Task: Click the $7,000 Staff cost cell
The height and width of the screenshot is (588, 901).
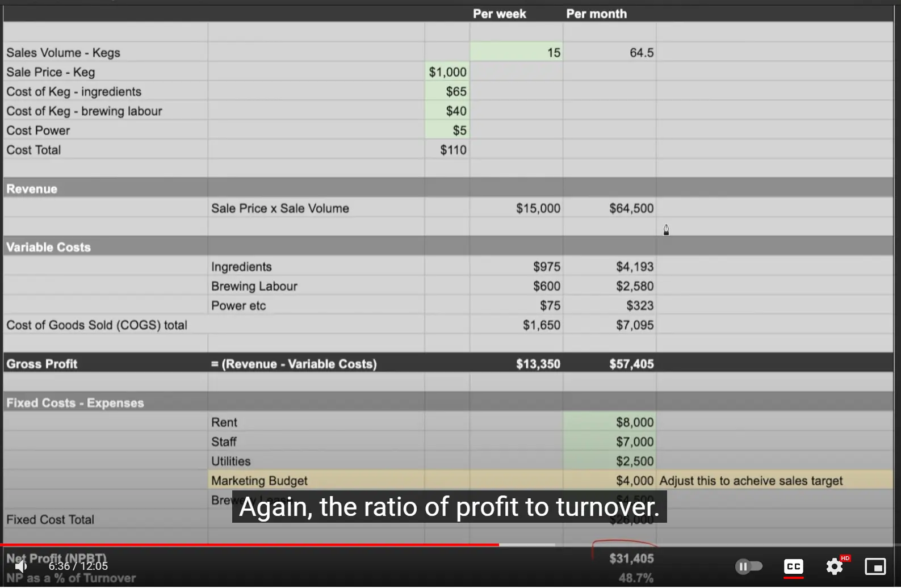Action: click(610, 442)
